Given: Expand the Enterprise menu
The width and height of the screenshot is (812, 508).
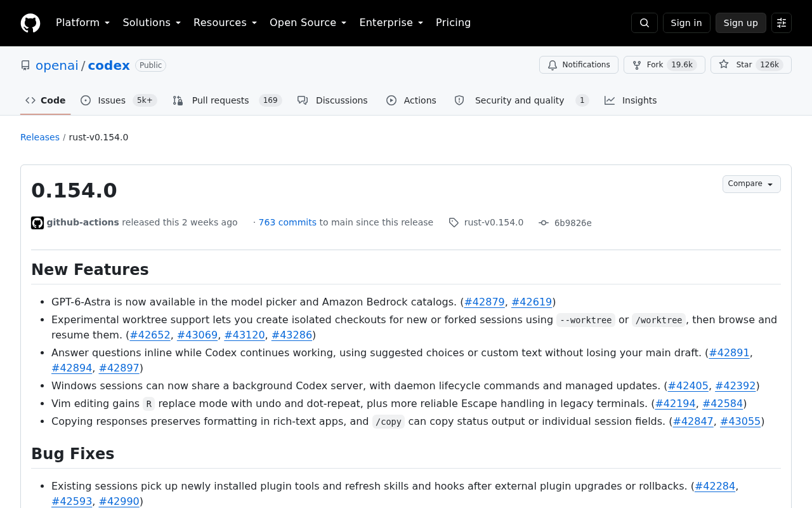Looking at the screenshot, I should [391, 23].
